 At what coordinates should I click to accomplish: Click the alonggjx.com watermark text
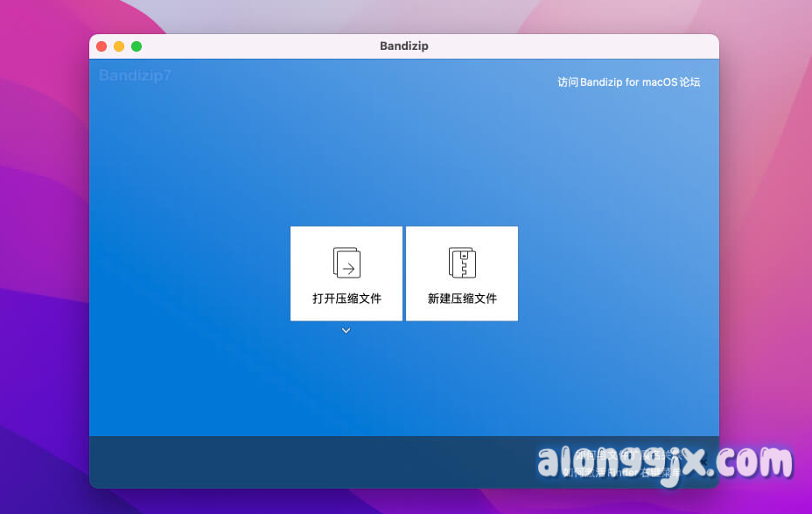665,461
